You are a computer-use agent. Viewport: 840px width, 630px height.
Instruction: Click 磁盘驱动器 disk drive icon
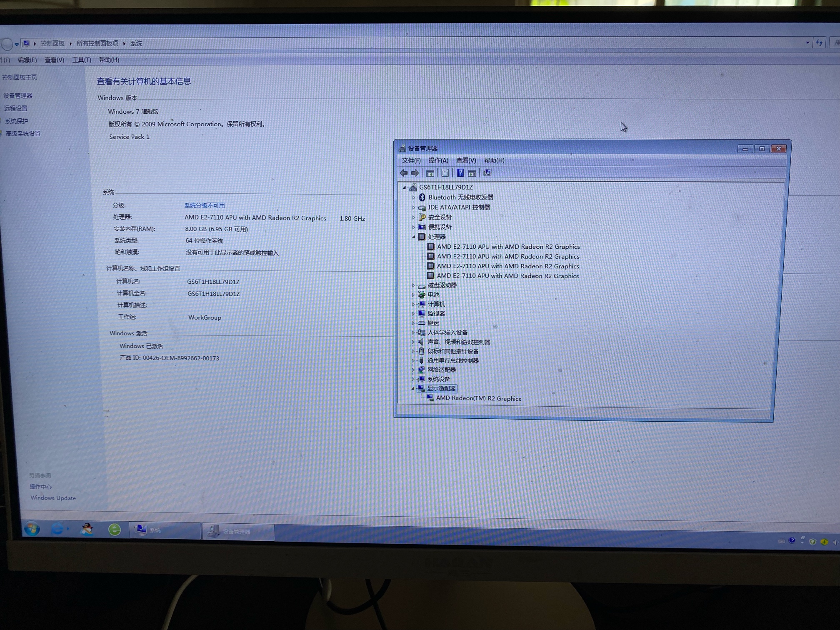(x=422, y=285)
